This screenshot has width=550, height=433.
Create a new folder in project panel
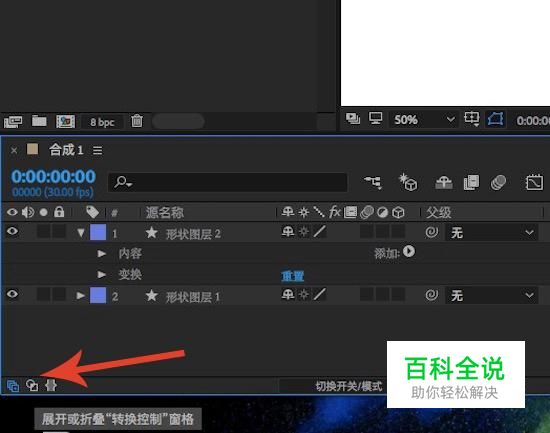[x=39, y=121]
